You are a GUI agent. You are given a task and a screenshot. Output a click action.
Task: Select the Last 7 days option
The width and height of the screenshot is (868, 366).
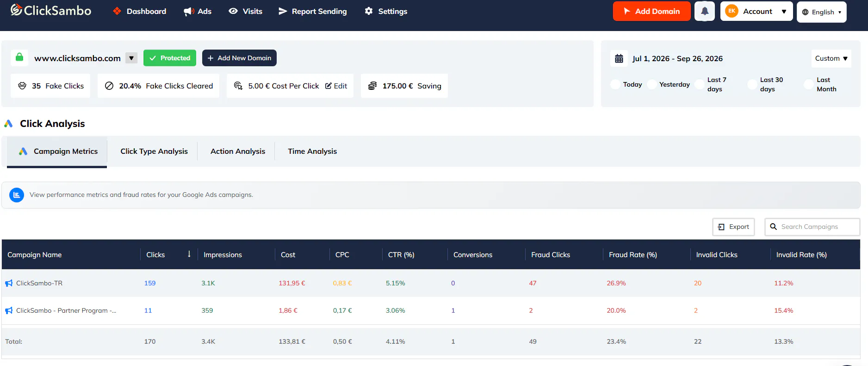700,84
